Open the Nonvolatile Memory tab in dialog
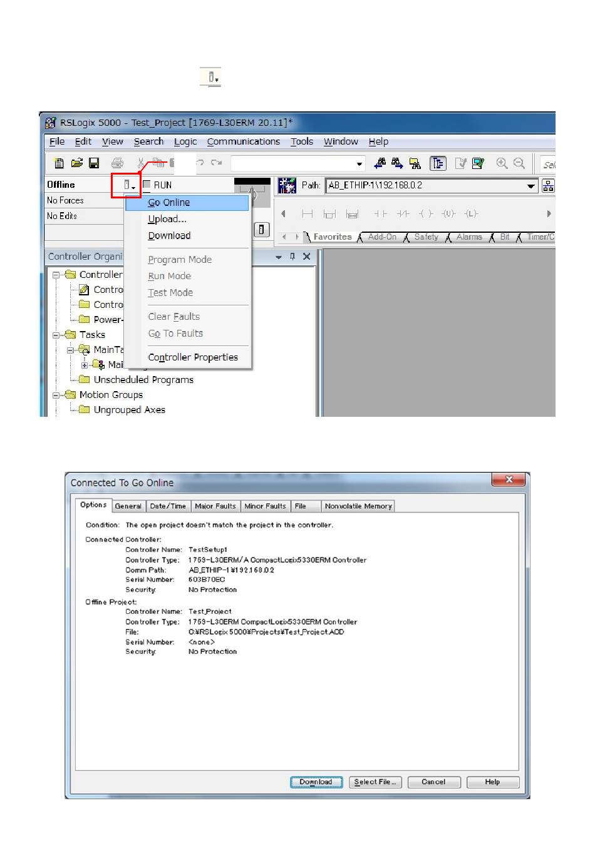 358,506
